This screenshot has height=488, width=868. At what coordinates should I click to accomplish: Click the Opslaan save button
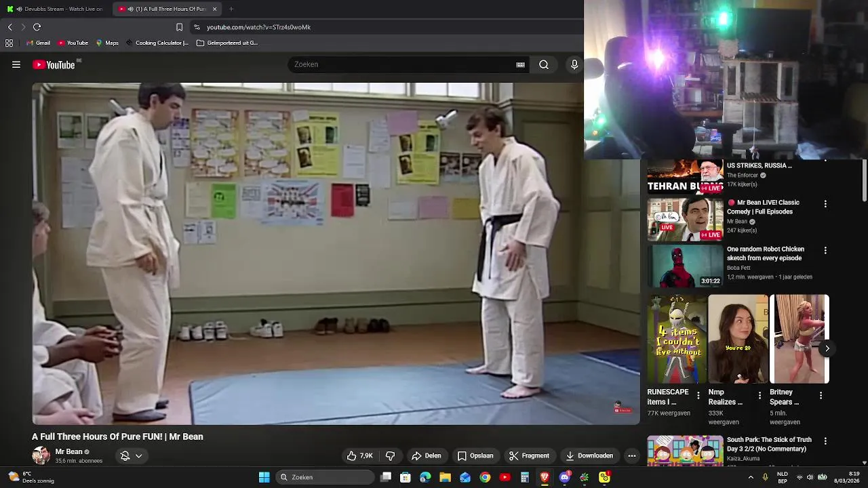click(x=475, y=455)
